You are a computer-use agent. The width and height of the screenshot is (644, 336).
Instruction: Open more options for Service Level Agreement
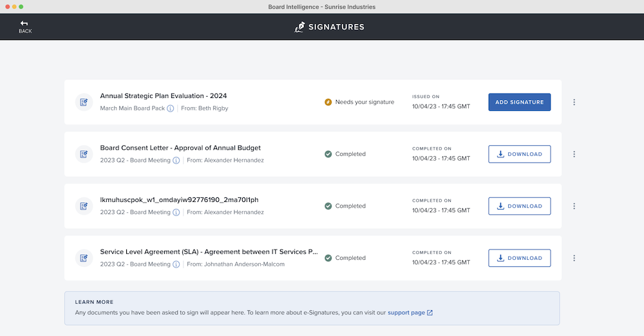574,258
